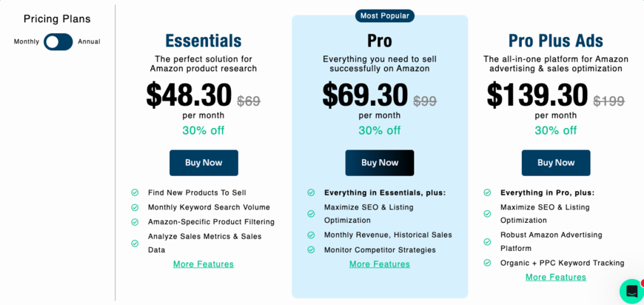Click the Most Popular badge

pos(385,16)
